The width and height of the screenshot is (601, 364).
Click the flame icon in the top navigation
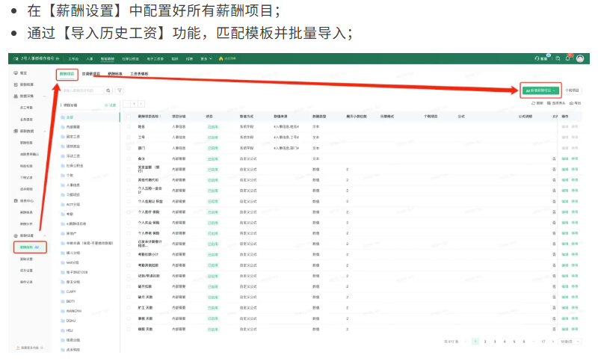221,58
